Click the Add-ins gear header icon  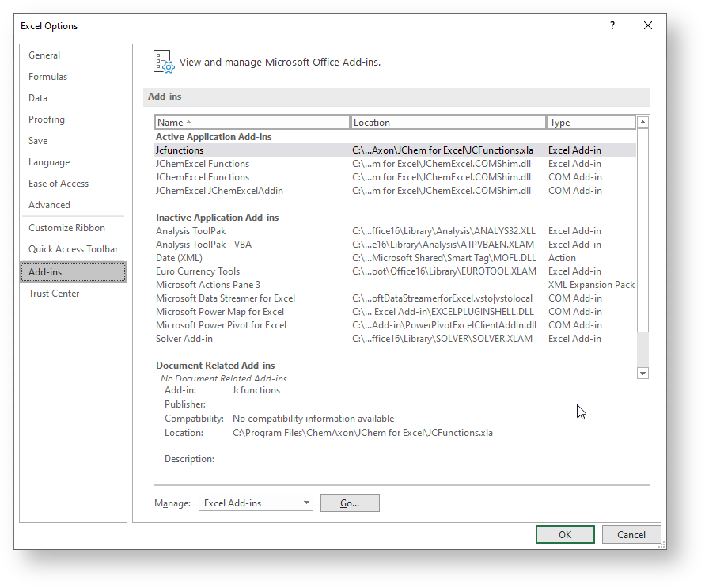162,62
